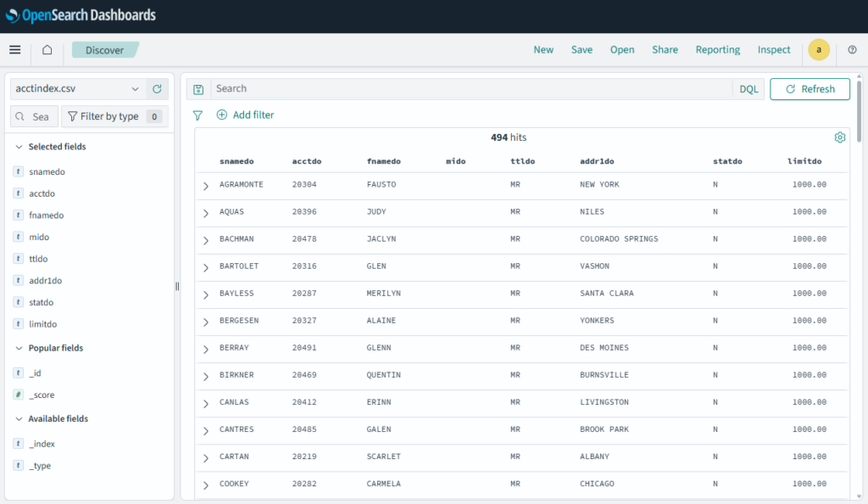The width and height of the screenshot is (868, 504).
Task: Click the limitdo column header
Action: (x=804, y=162)
